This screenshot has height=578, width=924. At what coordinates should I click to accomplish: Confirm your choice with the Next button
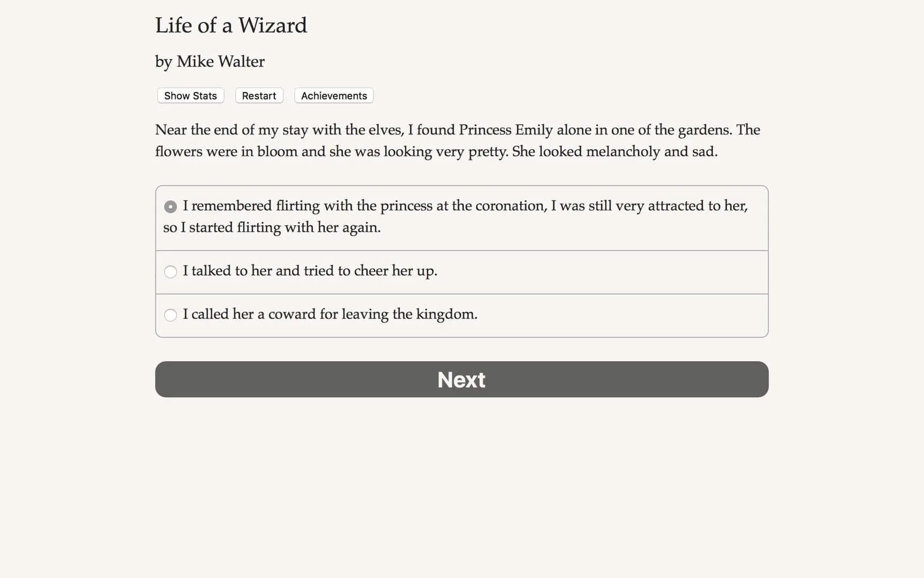pos(461,379)
